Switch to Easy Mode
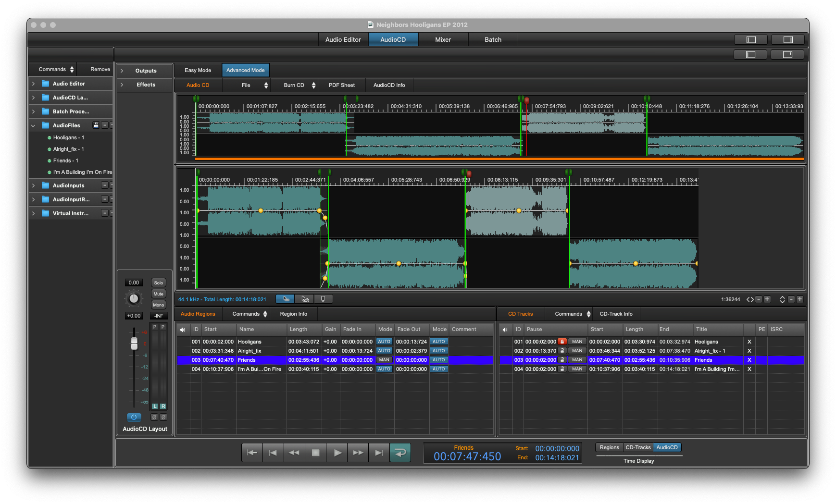 [198, 70]
